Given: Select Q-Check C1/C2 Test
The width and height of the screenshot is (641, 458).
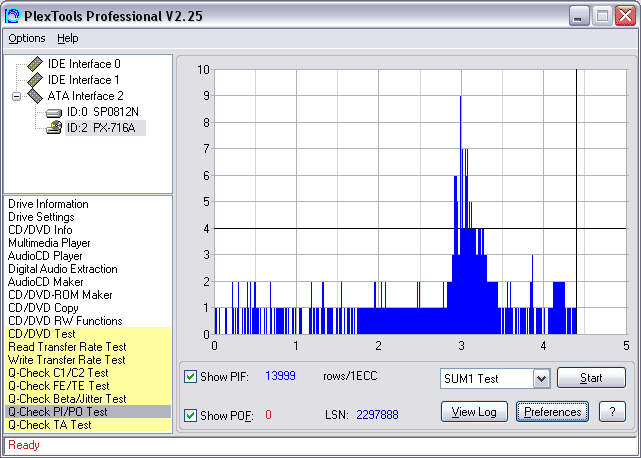Looking at the screenshot, I should point(88,373).
